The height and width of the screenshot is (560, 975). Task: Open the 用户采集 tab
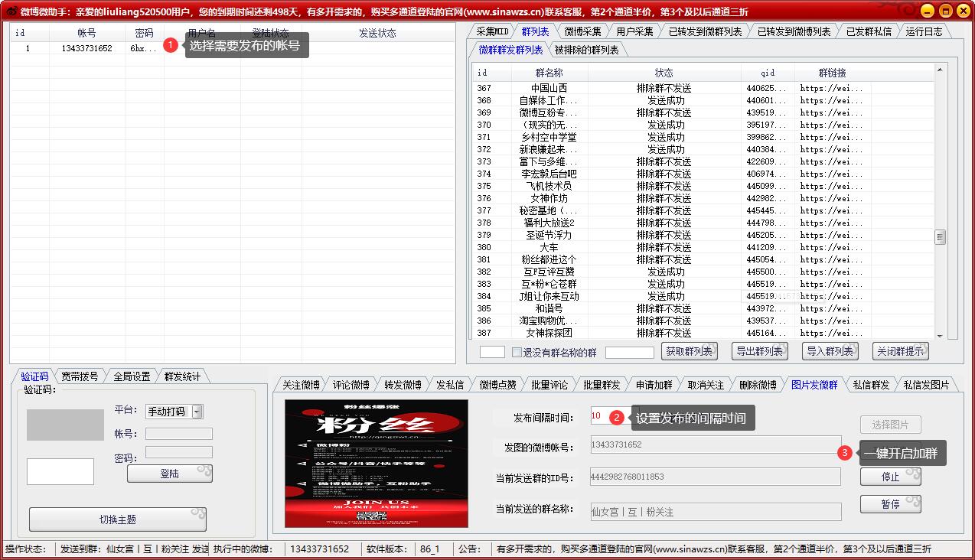click(x=634, y=31)
